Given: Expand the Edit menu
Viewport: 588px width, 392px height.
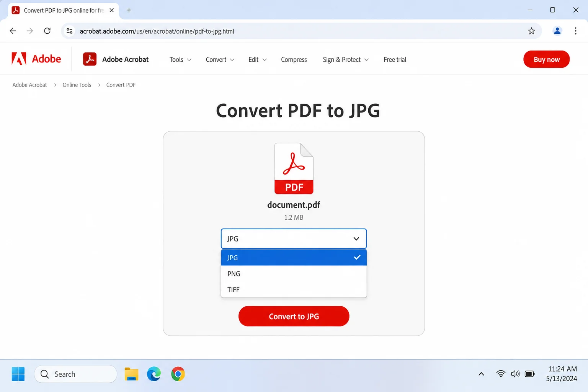Looking at the screenshot, I should 258,59.
